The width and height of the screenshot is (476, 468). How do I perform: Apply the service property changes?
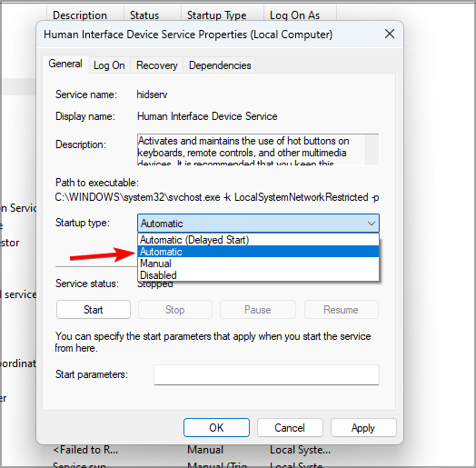pos(363,428)
